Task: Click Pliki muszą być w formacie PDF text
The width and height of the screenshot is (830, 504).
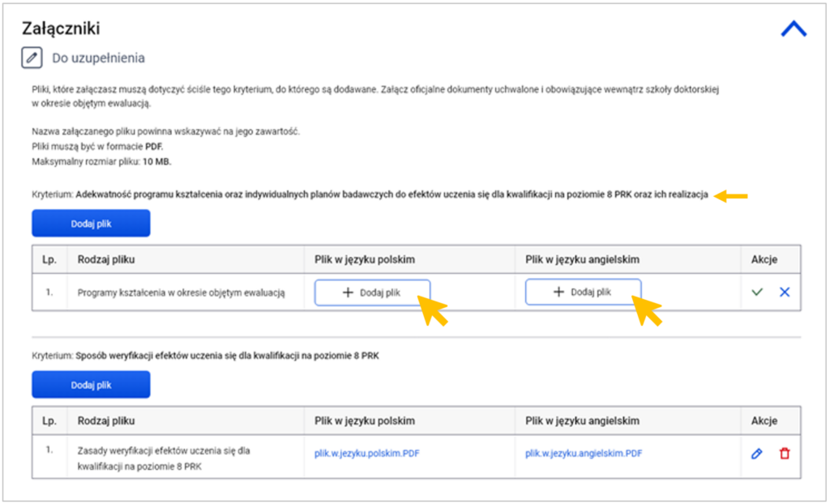Action: coord(97,146)
